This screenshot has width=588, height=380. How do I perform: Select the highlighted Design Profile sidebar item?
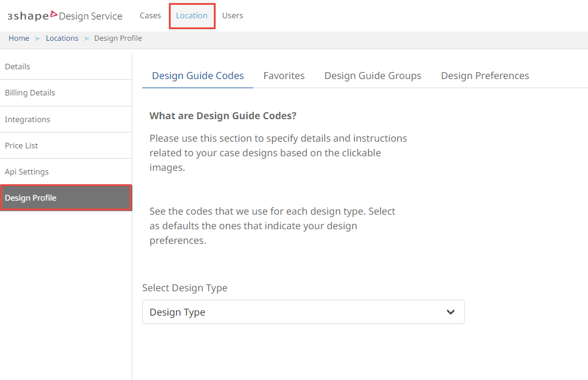tap(31, 197)
